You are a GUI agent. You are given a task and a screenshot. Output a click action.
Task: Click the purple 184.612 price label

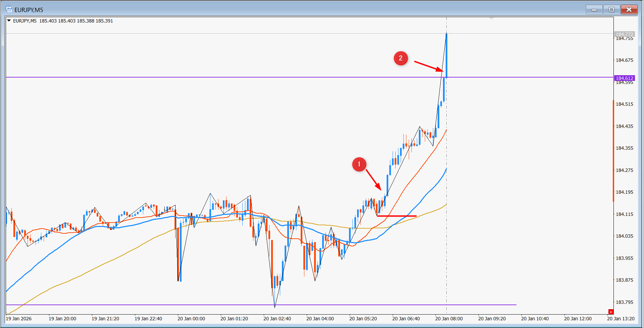click(625, 78)
